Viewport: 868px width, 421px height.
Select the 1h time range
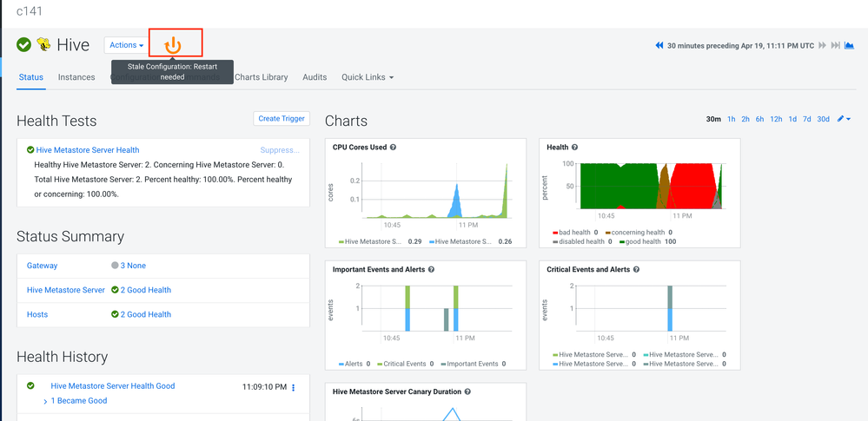point(731,119)
